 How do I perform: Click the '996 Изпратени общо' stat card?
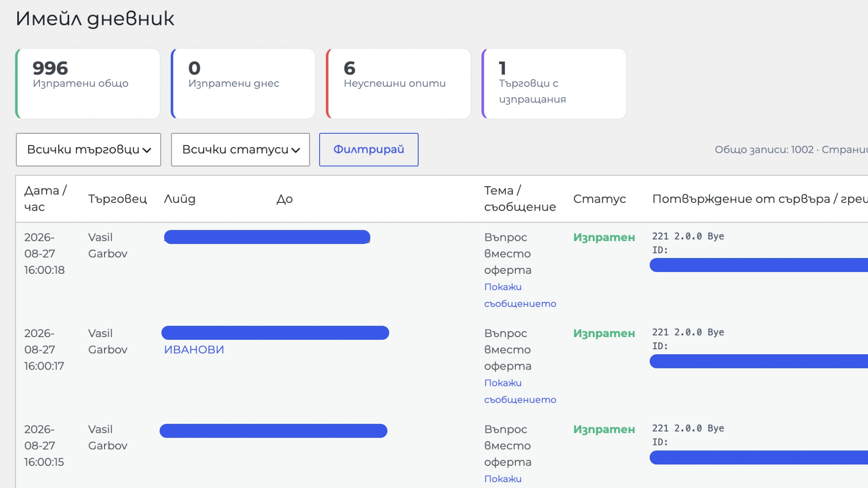click(88, 84)
